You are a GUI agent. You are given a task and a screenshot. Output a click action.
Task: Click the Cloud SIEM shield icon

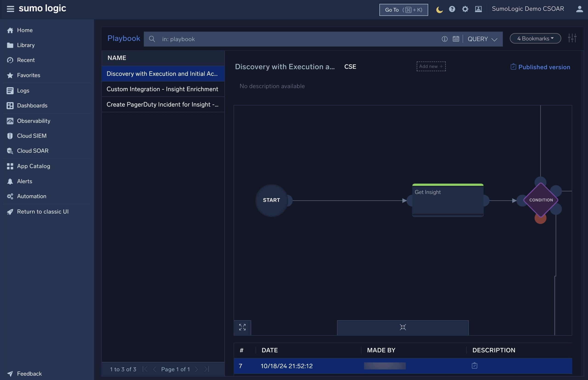(x=10, y=136)
